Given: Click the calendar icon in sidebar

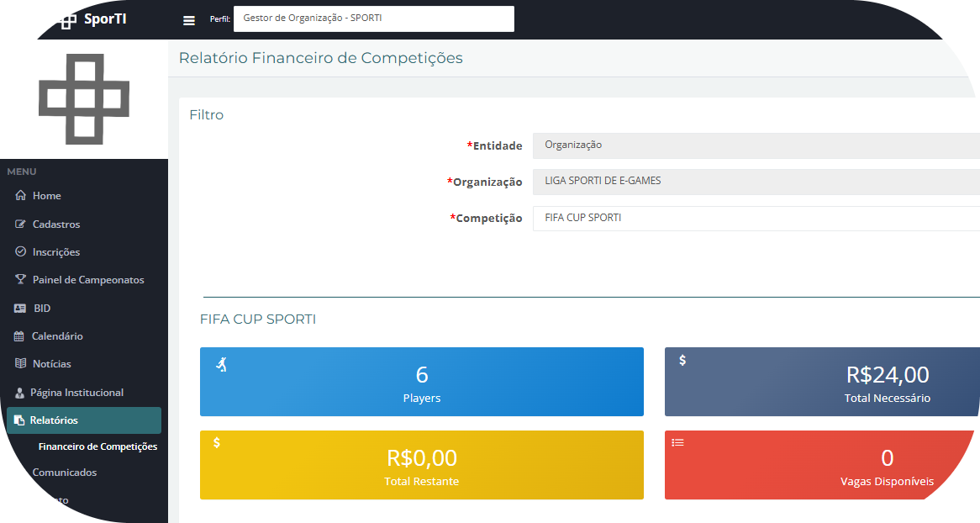Looking at the screenshot, I should pos(20,336).
